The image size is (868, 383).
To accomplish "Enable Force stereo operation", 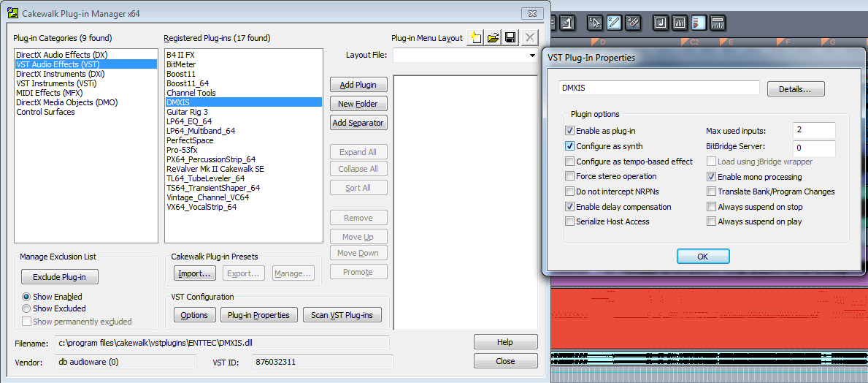I will click(x=569, y=176).
